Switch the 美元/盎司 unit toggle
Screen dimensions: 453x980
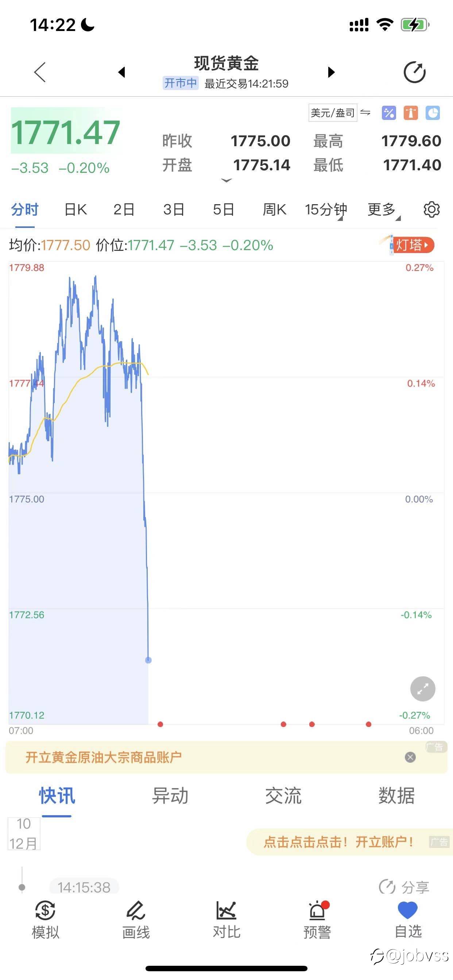[339, 113]
